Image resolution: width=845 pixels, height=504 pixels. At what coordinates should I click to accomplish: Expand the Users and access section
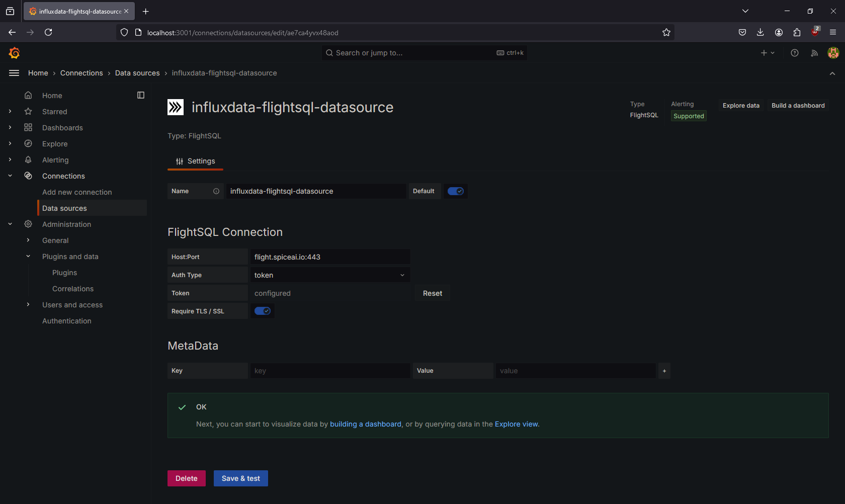coord(28,305)
